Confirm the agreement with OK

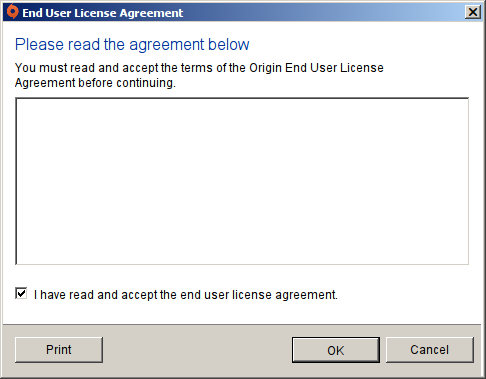click(336, 350)
